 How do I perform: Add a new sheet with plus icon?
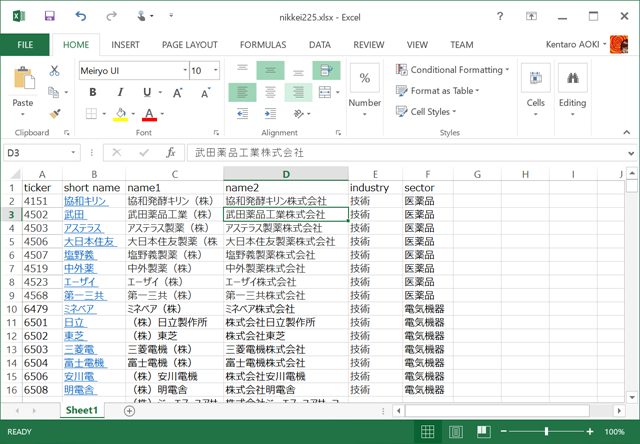129,411
